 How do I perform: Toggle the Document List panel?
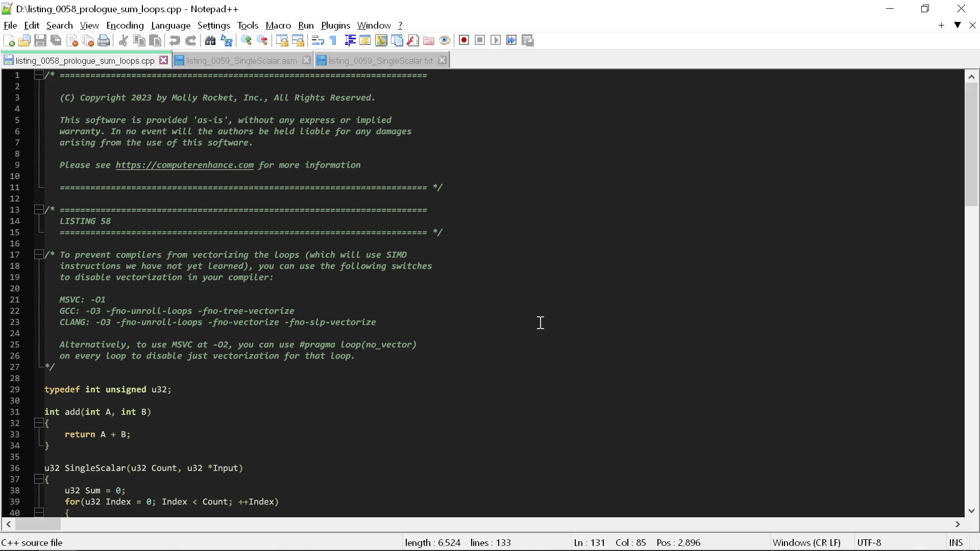click(x=397, y=40)
